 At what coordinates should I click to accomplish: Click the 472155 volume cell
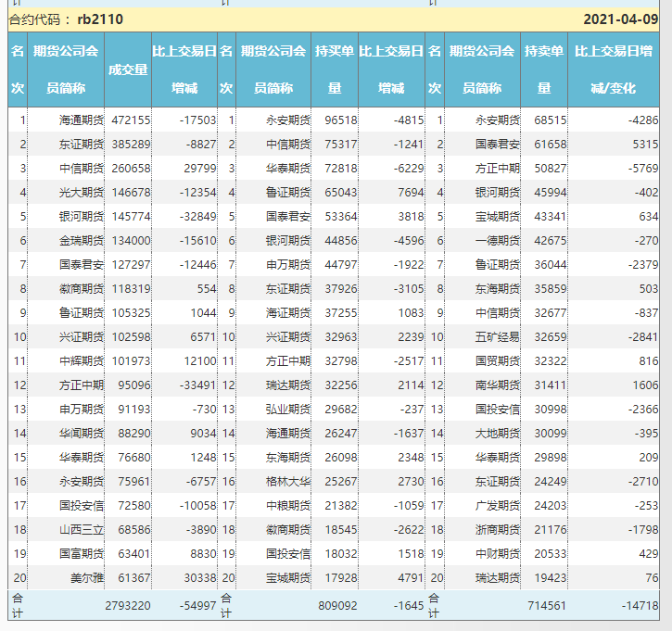[130, 120]
